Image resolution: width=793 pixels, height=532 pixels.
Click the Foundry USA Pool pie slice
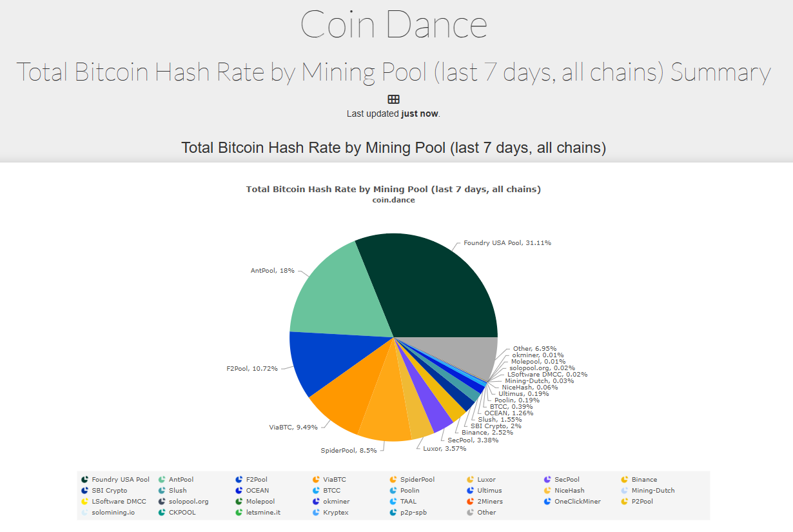[x=445, y=290]
